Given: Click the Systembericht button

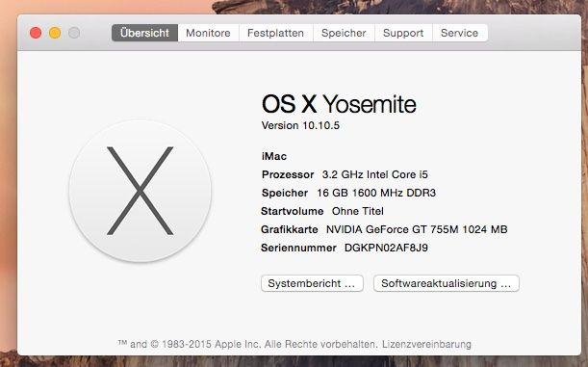Looking at the screenshot, I should pyautogui.click(x=312, y=283).
